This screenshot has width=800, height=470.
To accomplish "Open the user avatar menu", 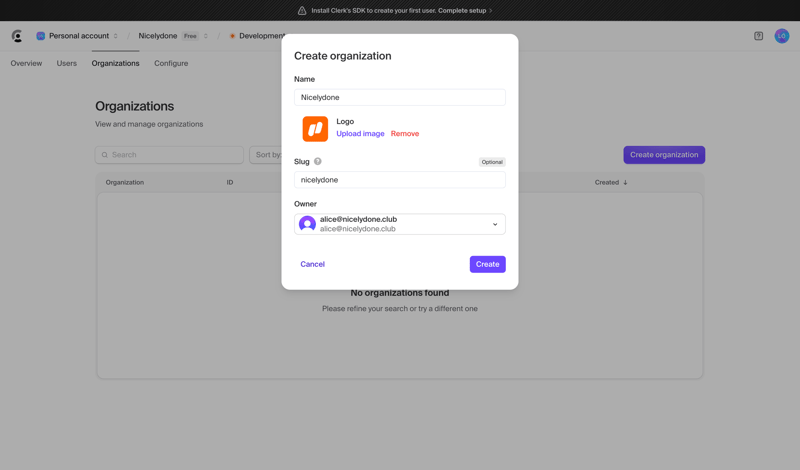I will pos(782,36).
